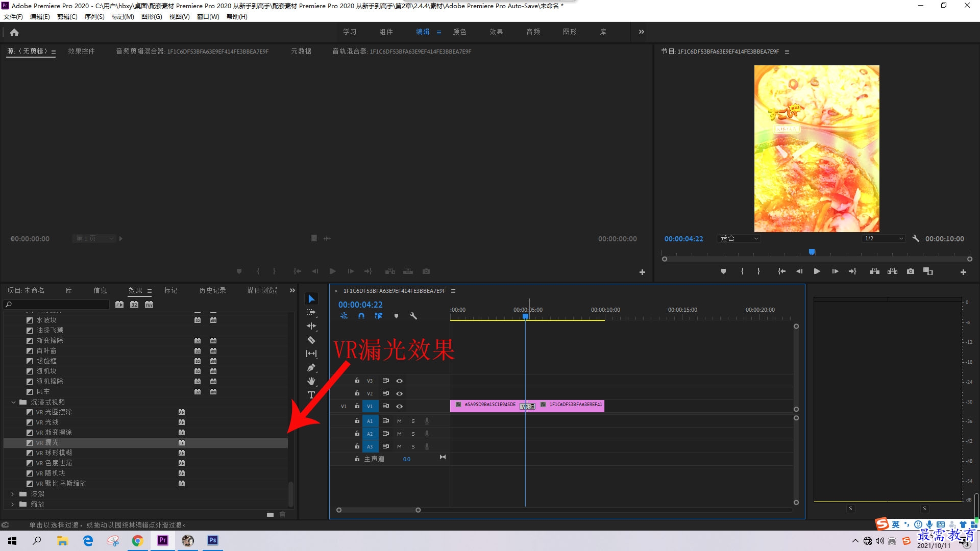The height and width of the screenshot is (551, 980).
Task: Go to In point in Program monitor
Action: click(x=781, y=271)
